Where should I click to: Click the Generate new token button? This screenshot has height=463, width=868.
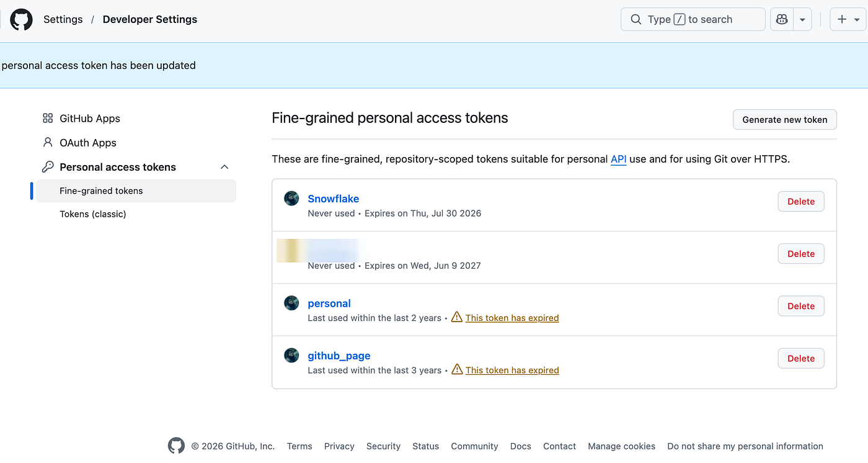click(x=785, y=120)
